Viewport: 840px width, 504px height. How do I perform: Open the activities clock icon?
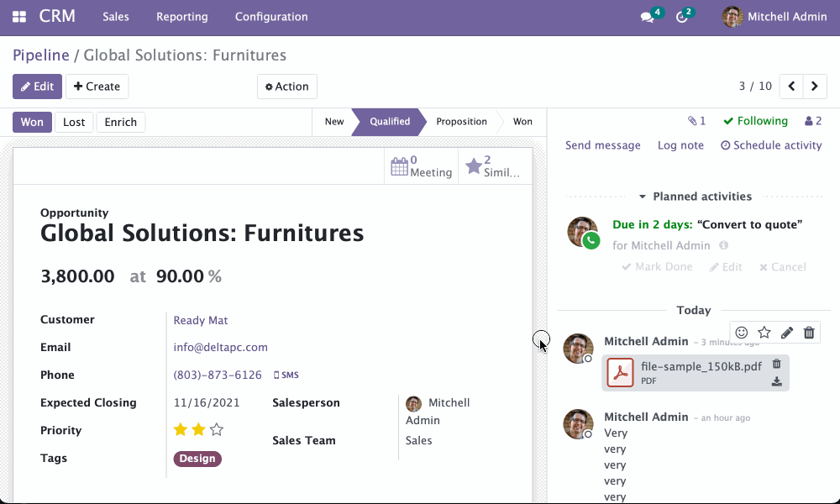(x=682, y=17)
